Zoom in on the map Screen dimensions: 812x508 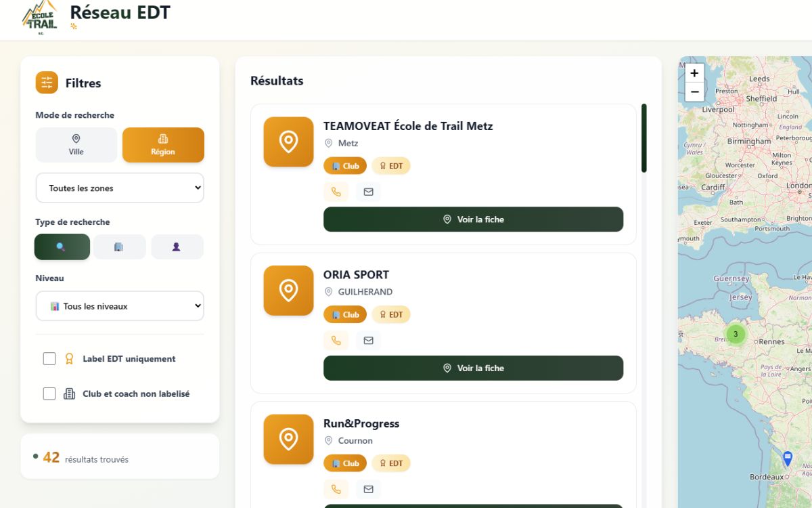coord(694,73)
